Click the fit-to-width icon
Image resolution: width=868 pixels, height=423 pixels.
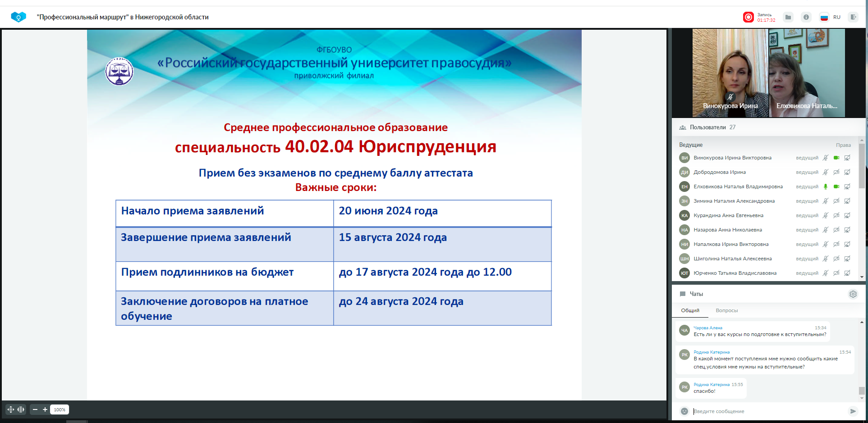click(x=21, y=409)
